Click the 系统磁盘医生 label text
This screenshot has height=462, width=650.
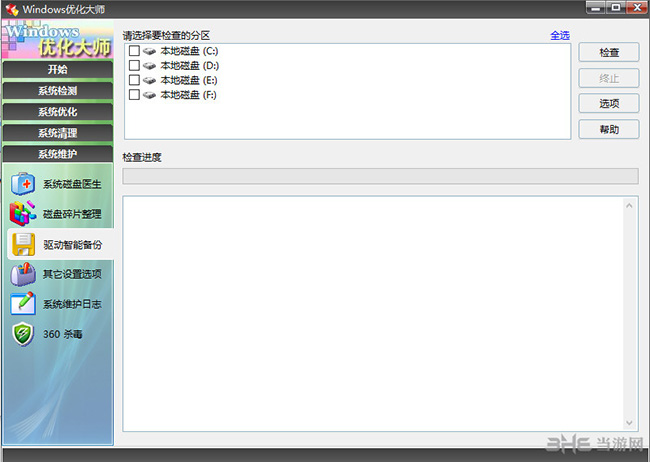pyautogui.click(x=72, y=184)
